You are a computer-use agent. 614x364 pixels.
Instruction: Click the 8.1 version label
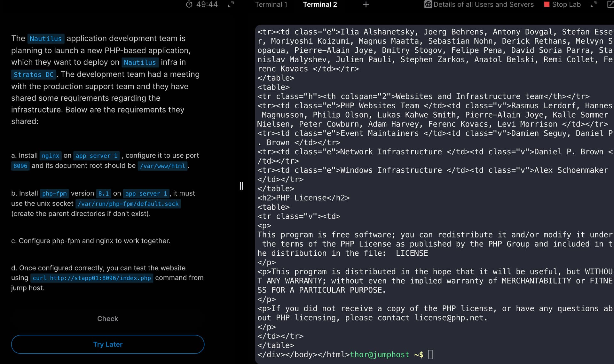pyautogui.click(x=104, y=193)
